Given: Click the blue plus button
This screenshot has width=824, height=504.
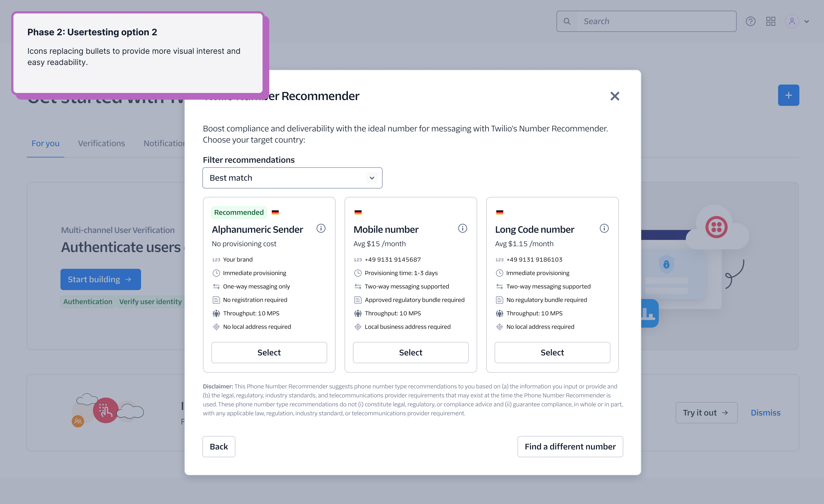Looking at the screenshot, I should coord(788,95).
